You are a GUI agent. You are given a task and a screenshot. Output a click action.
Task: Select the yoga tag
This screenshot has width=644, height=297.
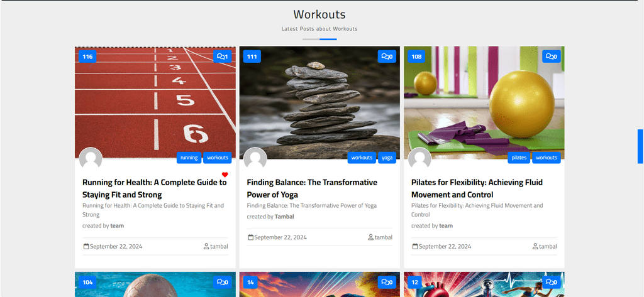tap(387, 158)
